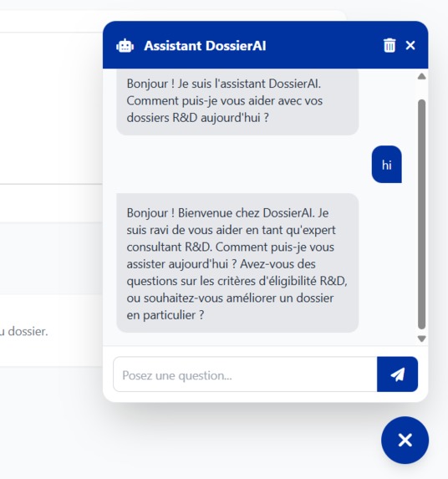Collapse chat using round floating X button
The height and width of the screenshot is (479, 448).
405,441
